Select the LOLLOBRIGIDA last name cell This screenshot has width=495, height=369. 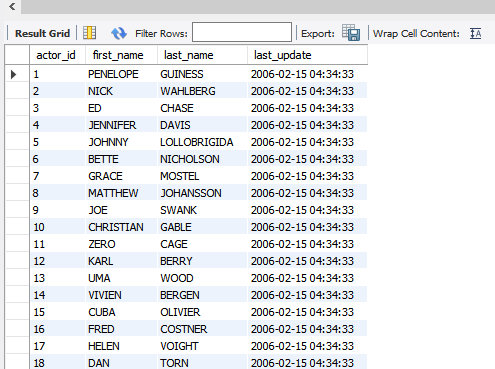coord(202,142)
